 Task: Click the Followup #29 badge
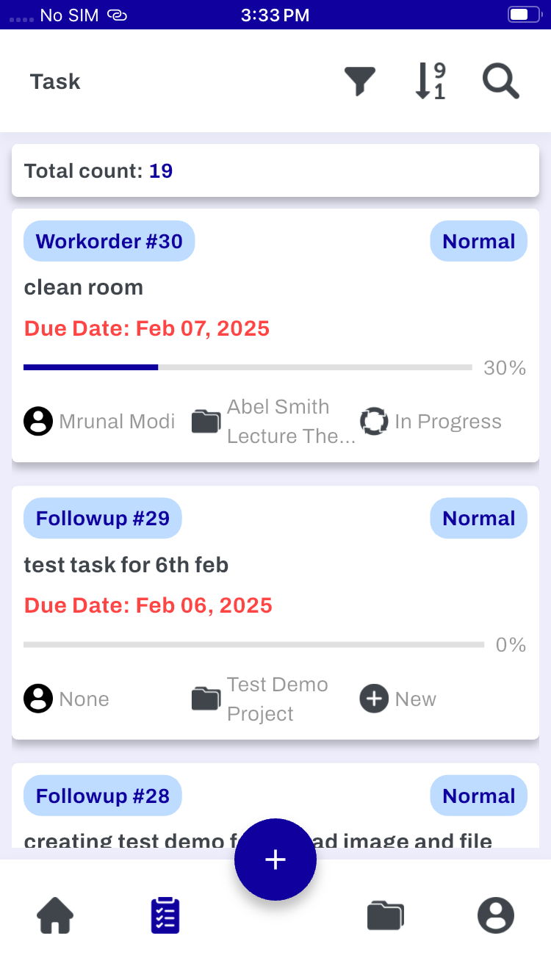click(103, 519)
